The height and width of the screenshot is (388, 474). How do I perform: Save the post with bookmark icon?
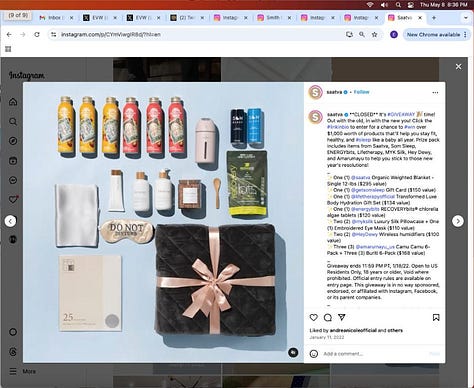point(436,317)
